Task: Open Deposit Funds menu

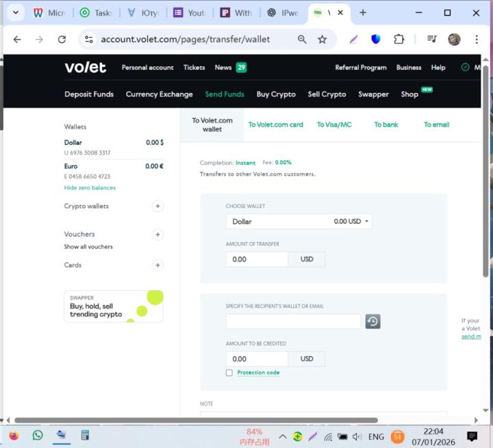Action: [x=89, y=94]
